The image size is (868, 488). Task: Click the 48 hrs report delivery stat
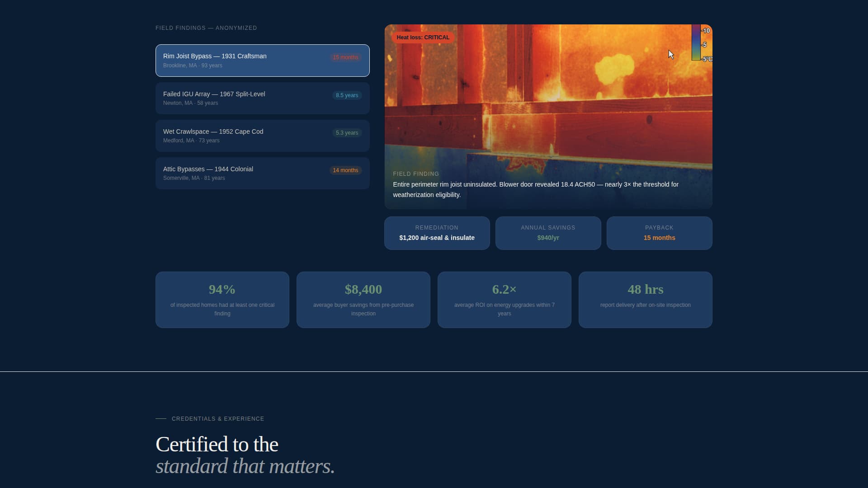click(645, 300)
